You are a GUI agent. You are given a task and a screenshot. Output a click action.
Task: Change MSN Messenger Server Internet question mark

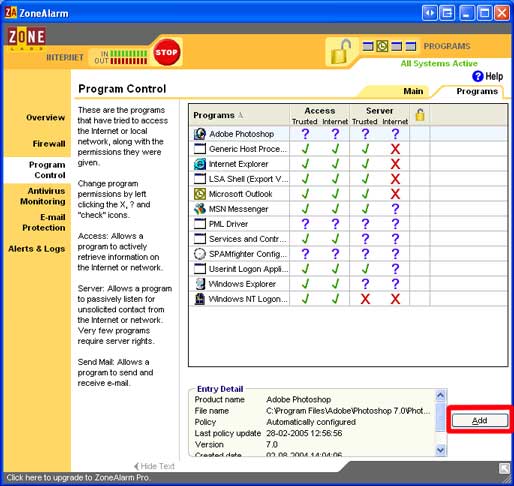point(395,209)
